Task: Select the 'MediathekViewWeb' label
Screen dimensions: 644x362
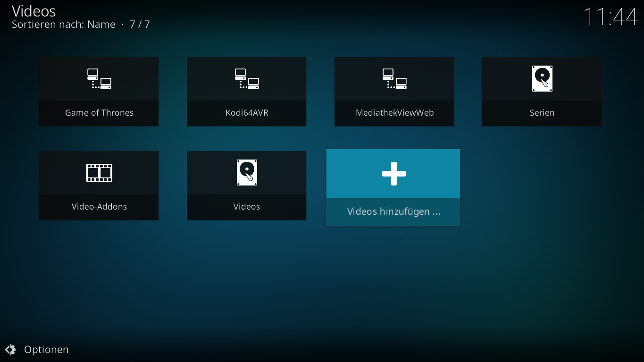Action: (x=394, y=113)
